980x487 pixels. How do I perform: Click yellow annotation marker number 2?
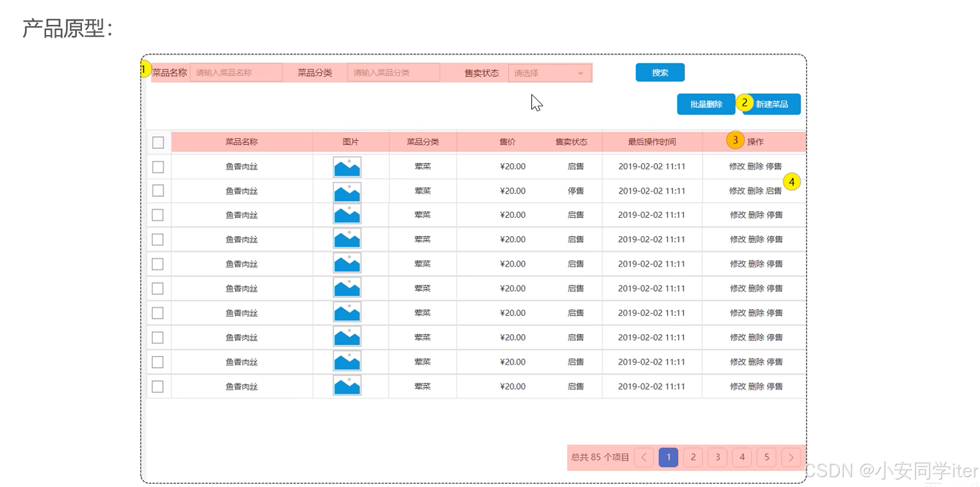744,103
